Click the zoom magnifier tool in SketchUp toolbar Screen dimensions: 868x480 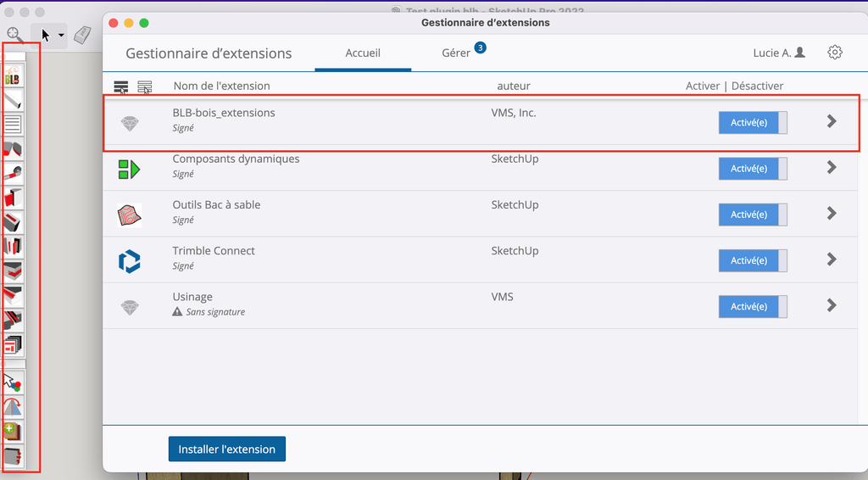click(15, 35)
